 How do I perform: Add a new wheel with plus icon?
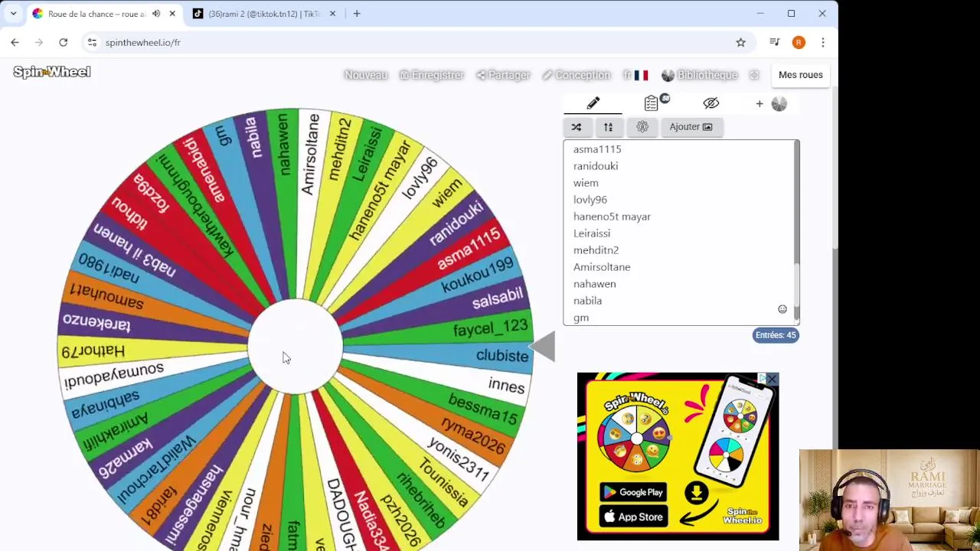(759, 103)
